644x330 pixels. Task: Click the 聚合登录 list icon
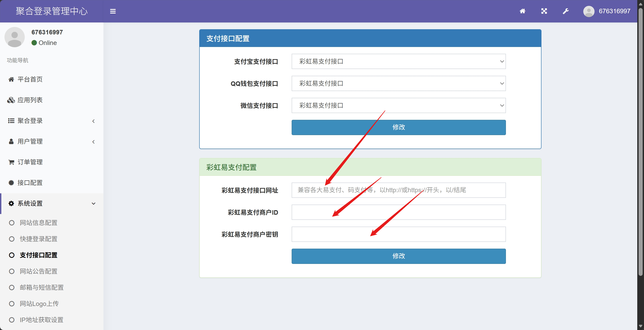pos(11,121)
